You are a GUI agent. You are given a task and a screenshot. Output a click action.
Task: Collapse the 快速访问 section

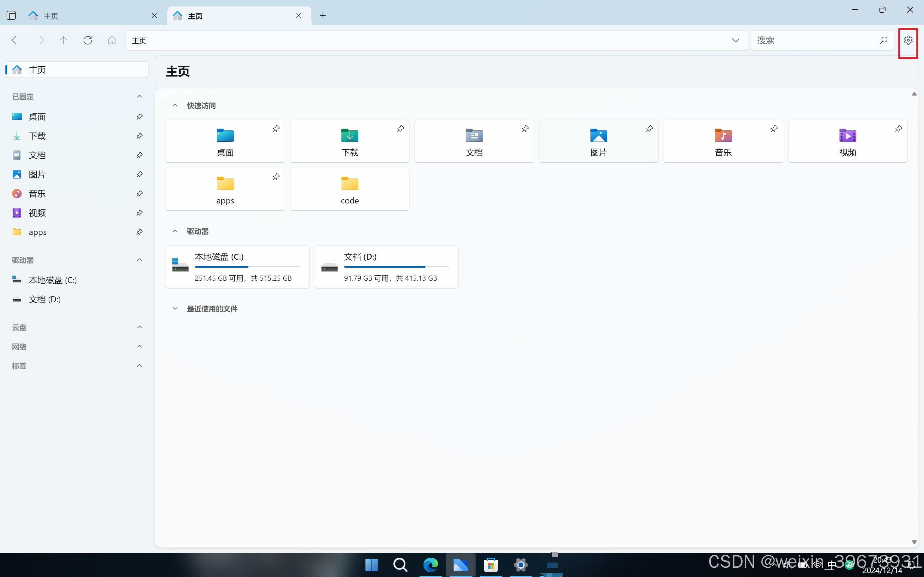point(175,106)
